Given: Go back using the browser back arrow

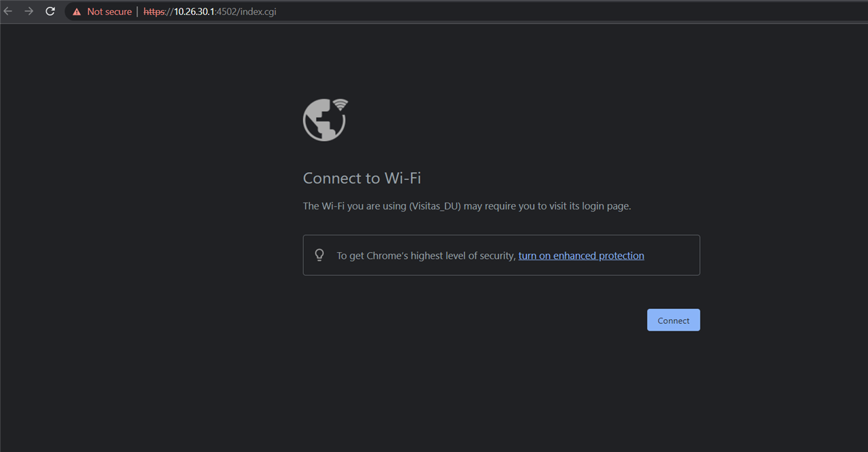Looking at the screenshot, I should pyautogui.click(x=8, y=12).
